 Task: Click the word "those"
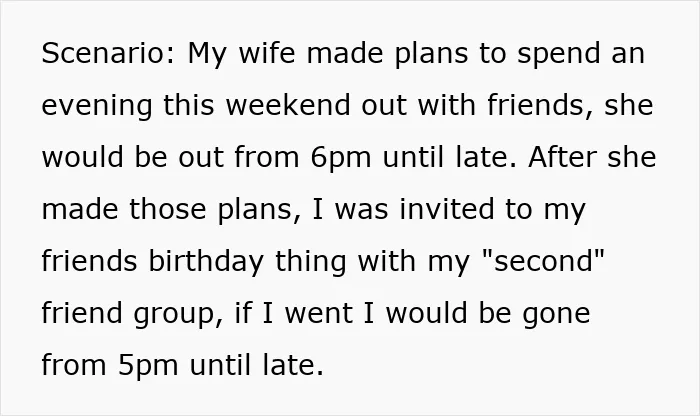pos(167,208)
